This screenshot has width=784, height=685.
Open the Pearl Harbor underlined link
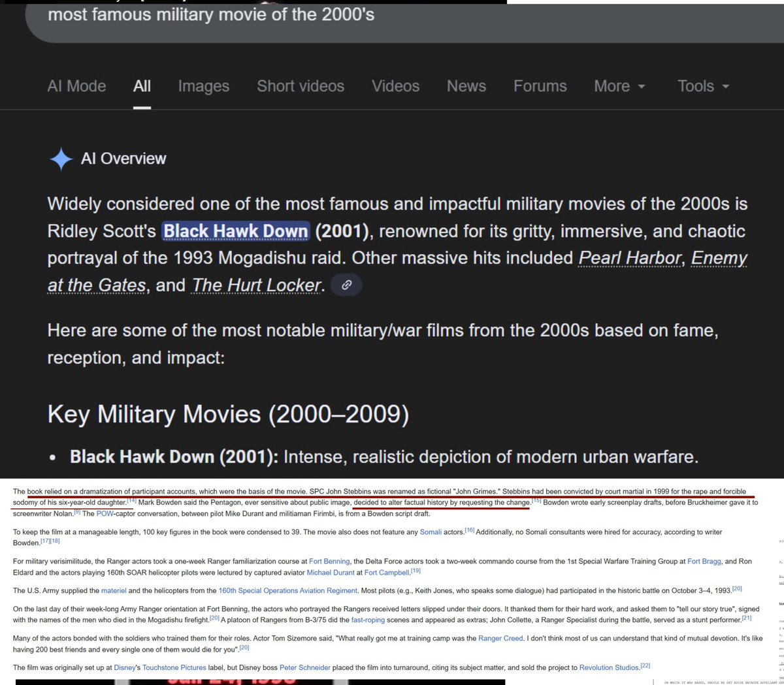630,258
